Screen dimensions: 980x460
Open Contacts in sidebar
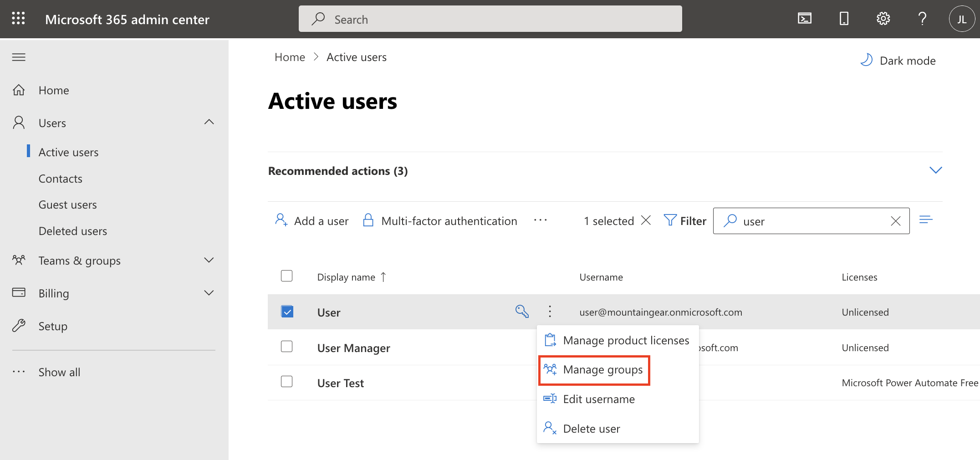61,179
